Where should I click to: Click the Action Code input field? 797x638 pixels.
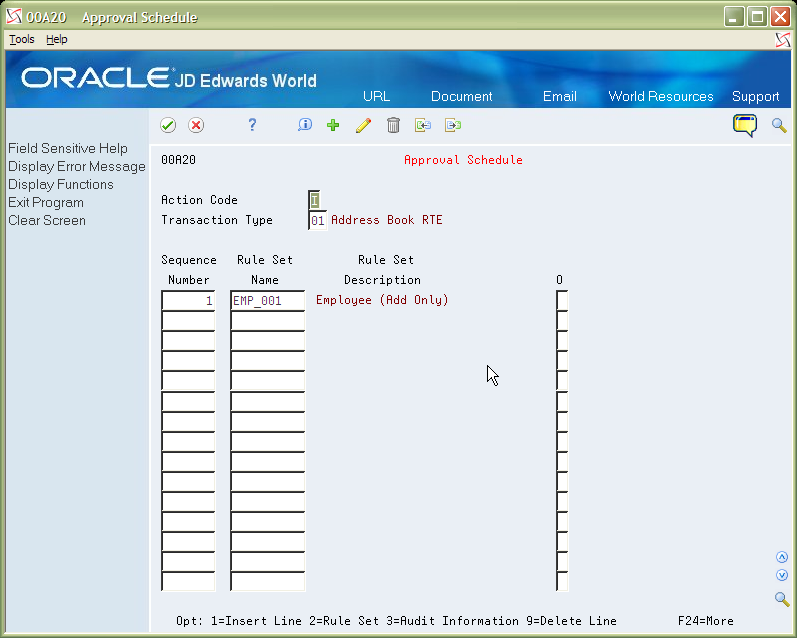314,200
